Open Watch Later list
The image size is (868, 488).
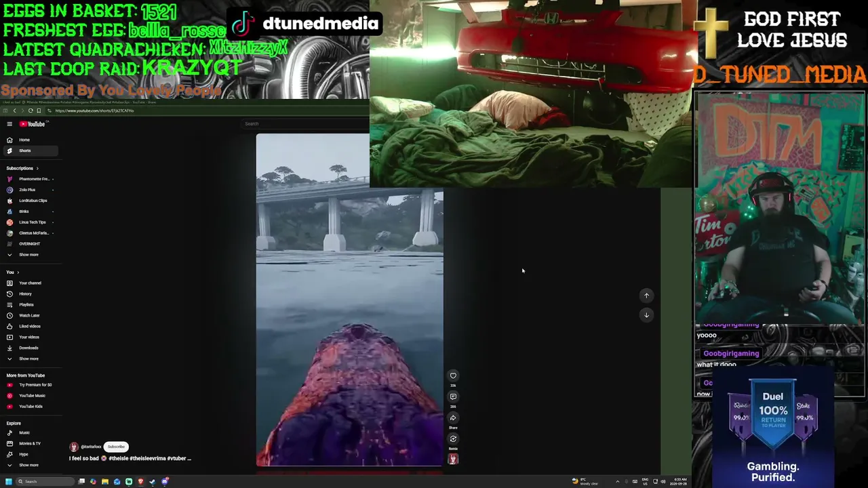click(x=30, y=316)
